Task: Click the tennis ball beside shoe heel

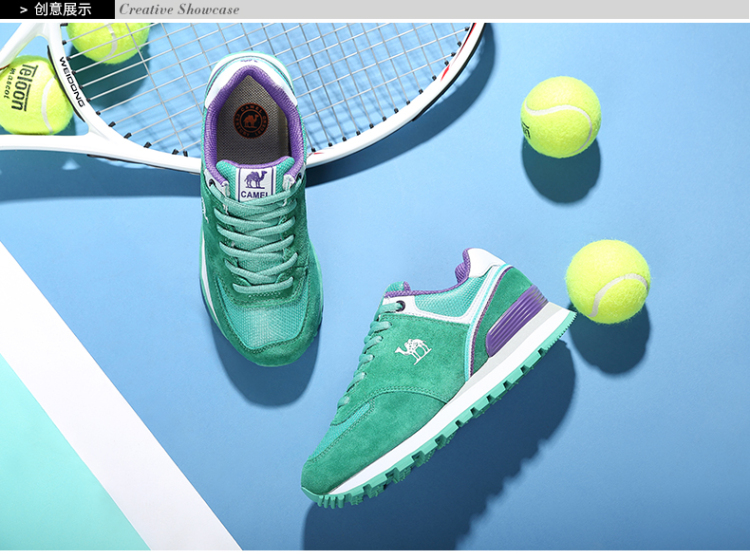Action: pyautogui.click(x=607, y=281)
